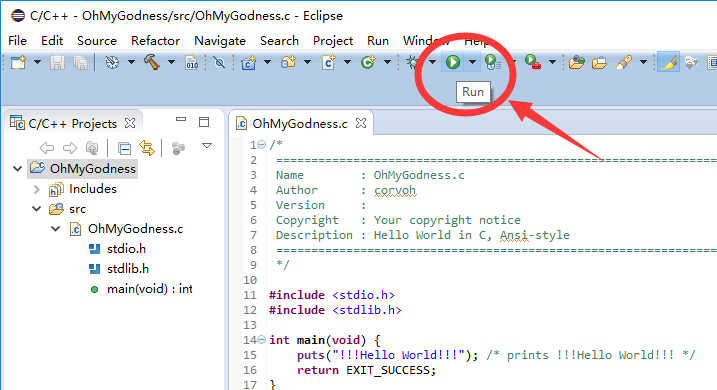Open the Navigate menu
The height and width of the screenshot is (390, 717).
[220, 41]
